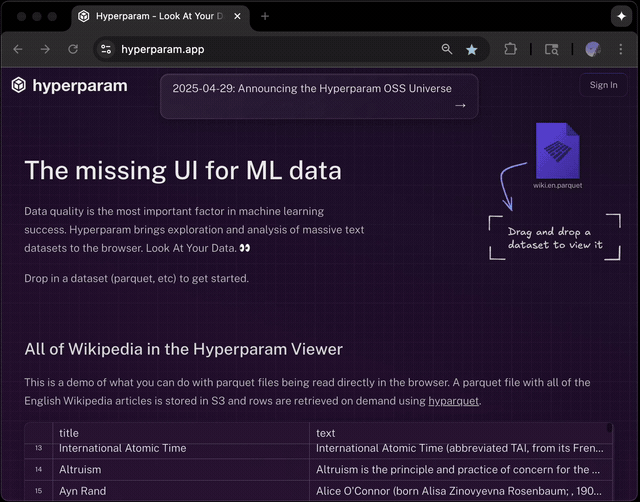Screen dimensions: 640x502
Task: Select the 'International Atomic Time' title cell
Action: pos(181,448)
